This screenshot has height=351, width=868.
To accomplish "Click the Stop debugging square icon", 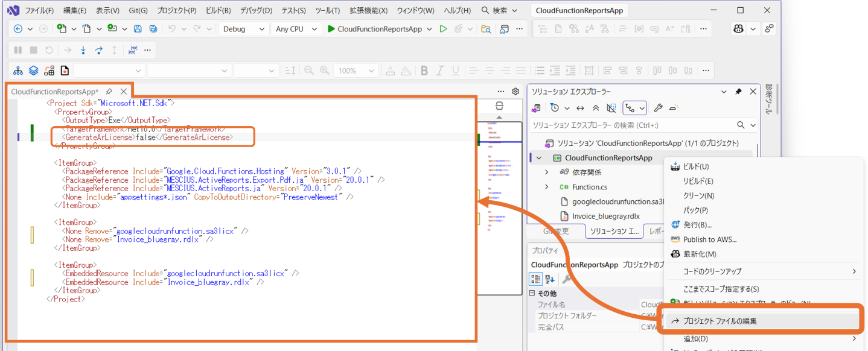I will pyautogui.click(x=34, y=50).
